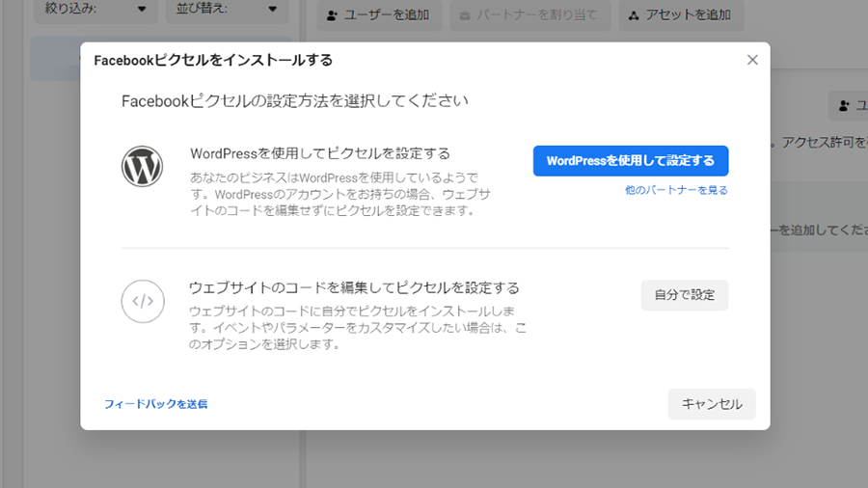This screenshot has height=488, width=868.
Task: Expand 絞り込み dropdown in background
Action: [x=95, y=10]
